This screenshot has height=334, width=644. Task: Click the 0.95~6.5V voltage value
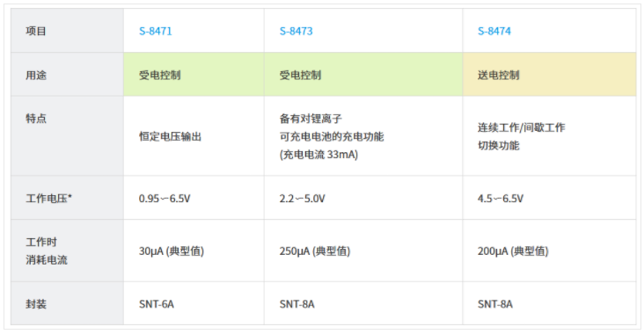pyautogui.click(x=165, y=199)
